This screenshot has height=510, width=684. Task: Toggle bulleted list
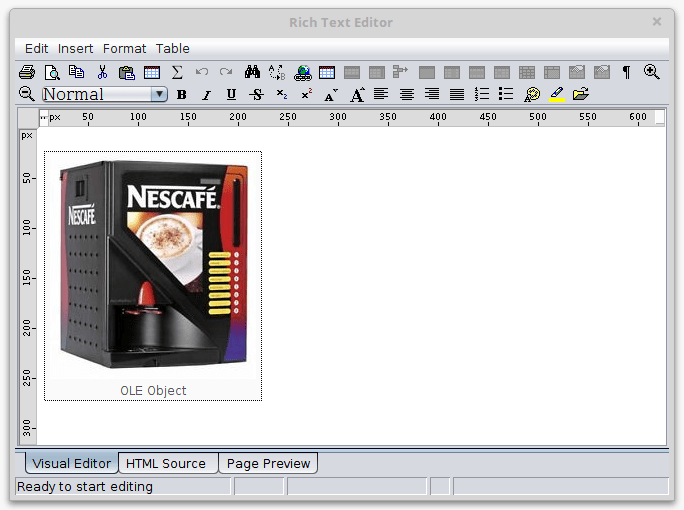click(x=506, y=94)
